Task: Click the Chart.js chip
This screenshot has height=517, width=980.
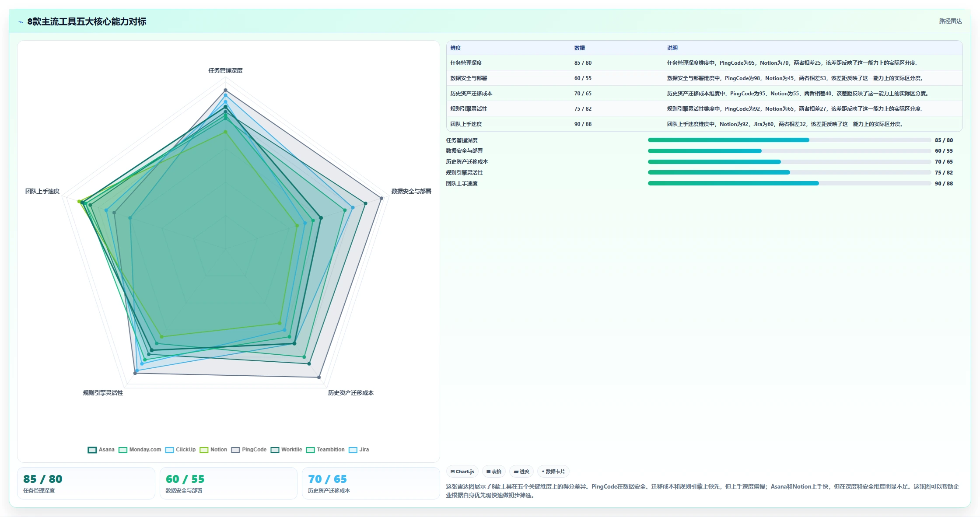Action: (x=462, y=472)
